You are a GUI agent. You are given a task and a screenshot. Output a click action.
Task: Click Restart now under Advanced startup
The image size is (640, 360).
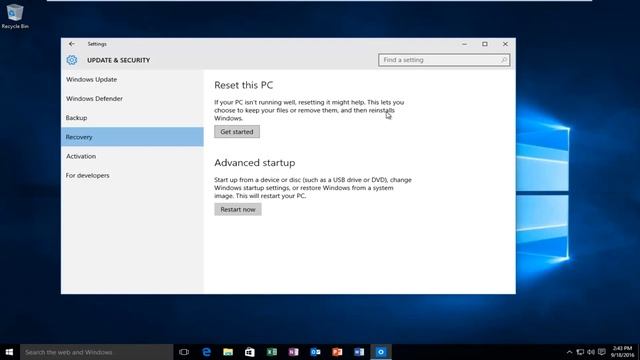(238, 209)
